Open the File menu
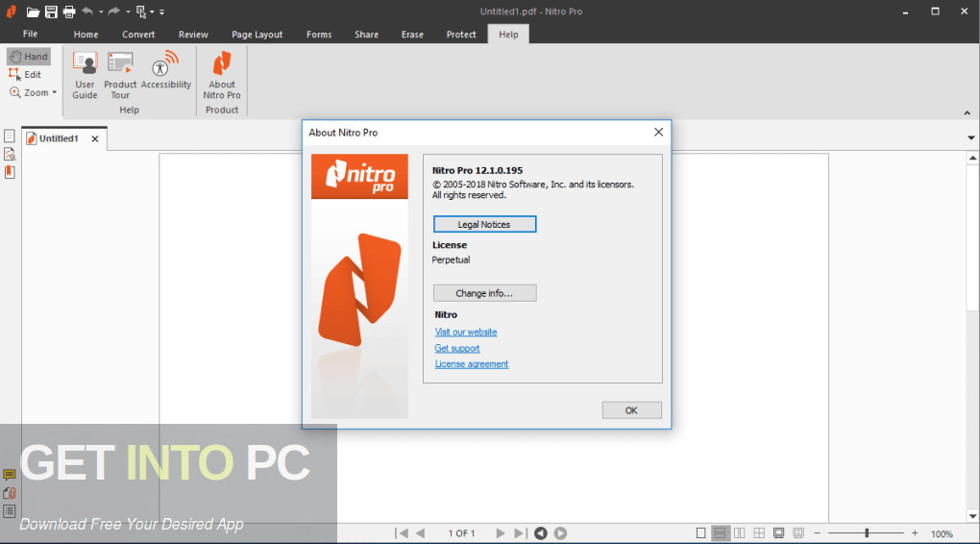Screen dimensions: 980x544 pyautogui.click(x=30, y=34)
